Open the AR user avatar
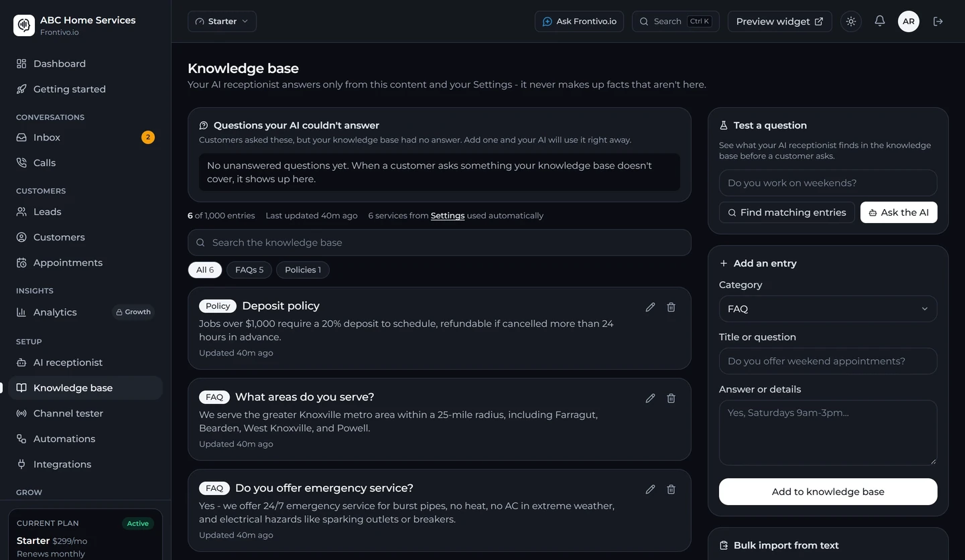The height and width of the screenshot is (560, 965). (x=909, y=21)
